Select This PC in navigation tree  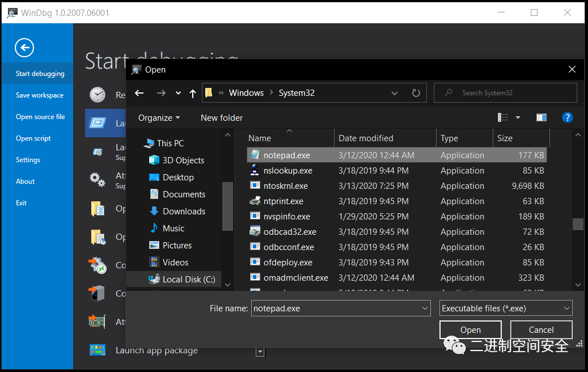pyautogui.click(x=166, y=143)
